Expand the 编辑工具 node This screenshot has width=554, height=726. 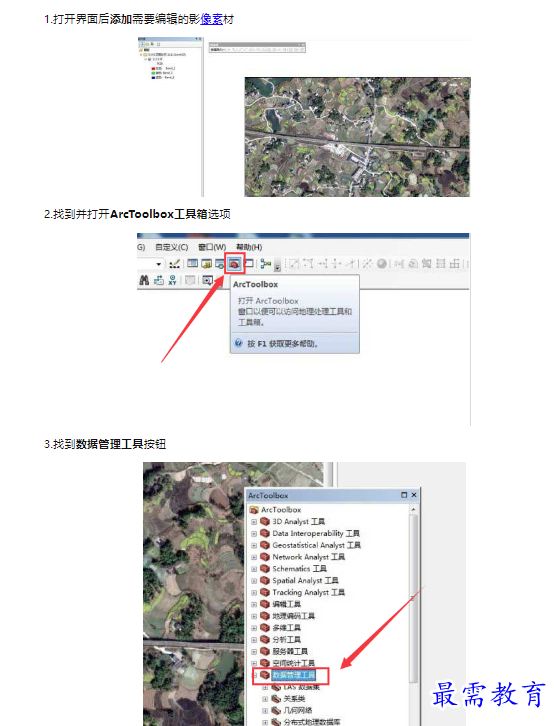click(x=254, y=605)
